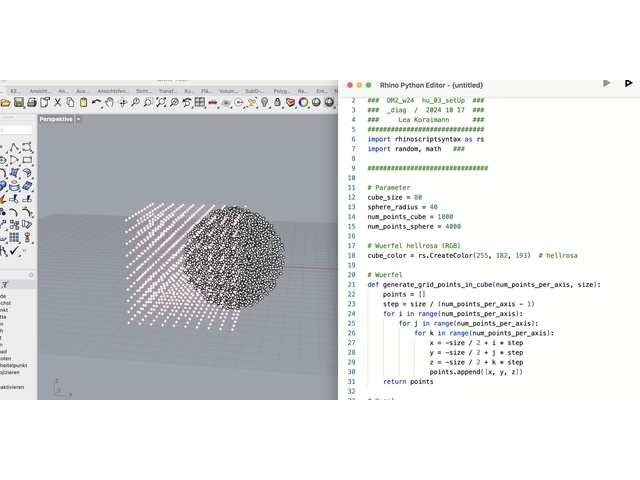Click the Save floppy disk icon

tap(19, 102)
